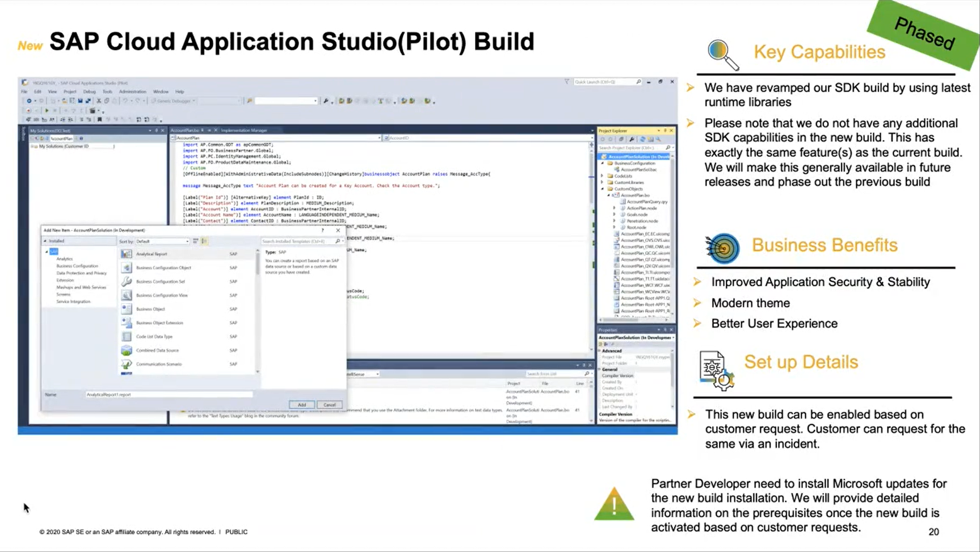Select the Data Protection and Privacy category
The height and width of the screenshot is (552, 980).
click(82, 273)
